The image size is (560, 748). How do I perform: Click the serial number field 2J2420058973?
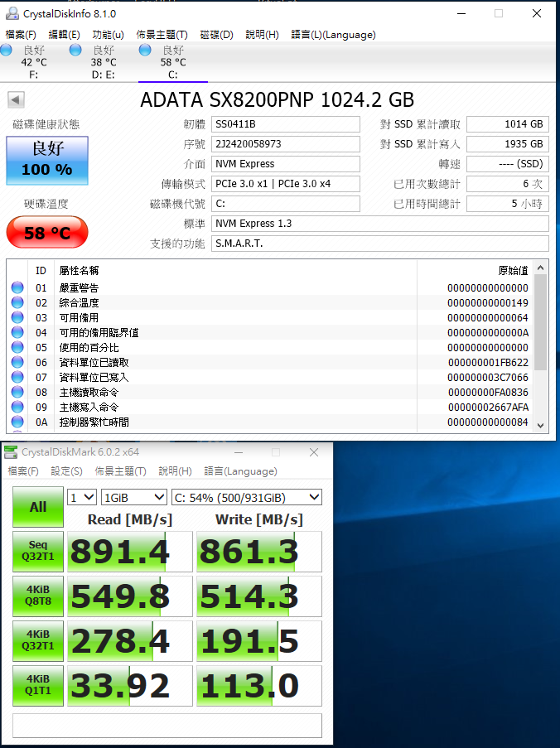285,144
